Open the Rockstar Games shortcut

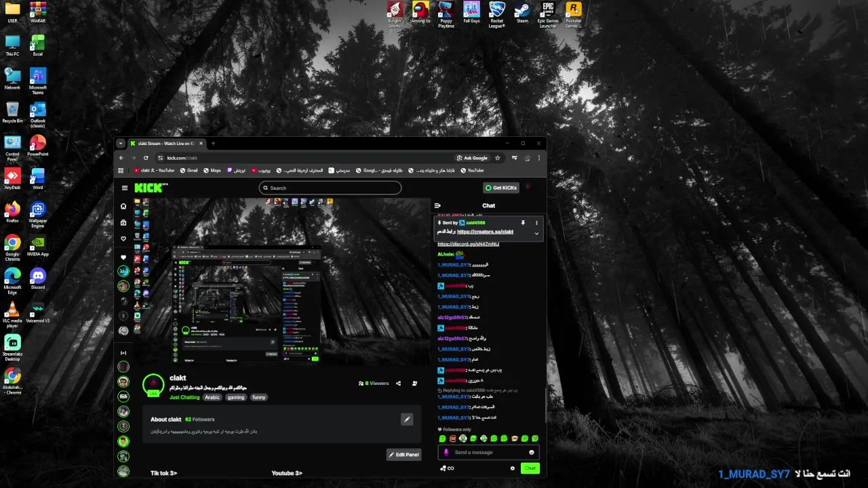pyautogui.click(x=574, y=15)
